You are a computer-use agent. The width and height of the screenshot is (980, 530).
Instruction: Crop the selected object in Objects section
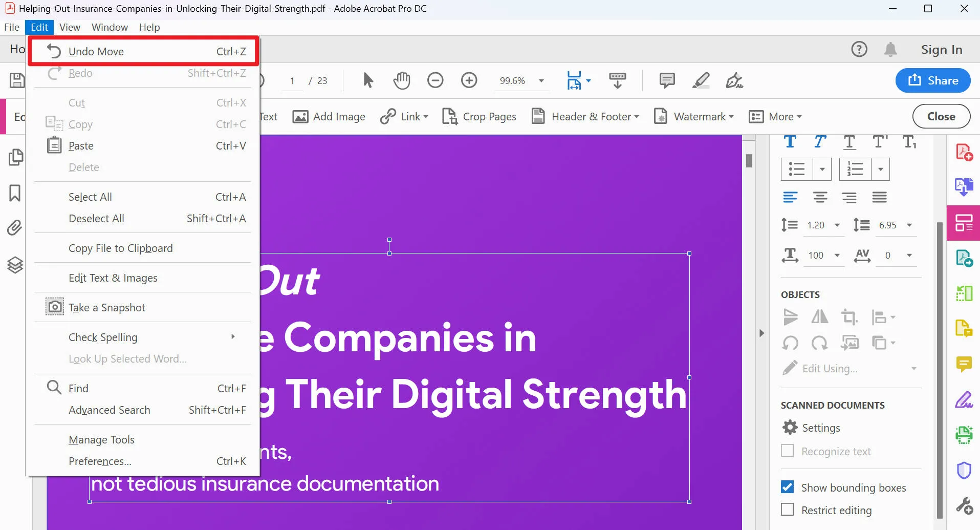tap(849, 317)
